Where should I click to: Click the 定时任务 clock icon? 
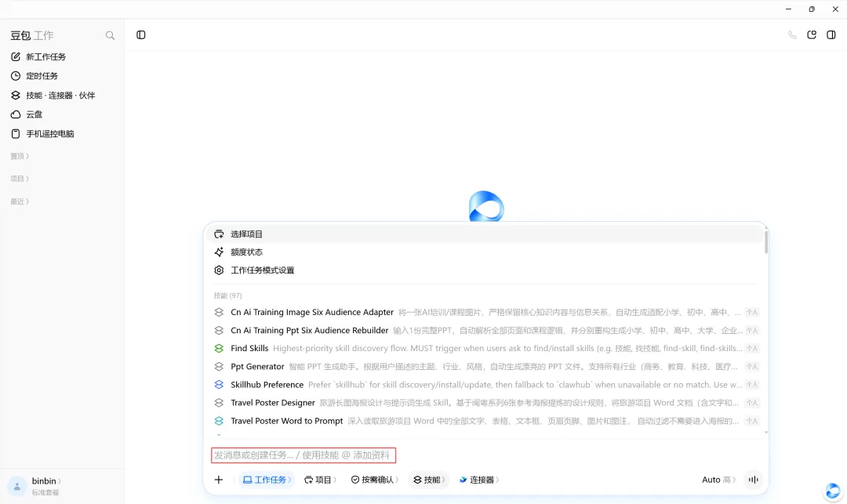[16, 76]
